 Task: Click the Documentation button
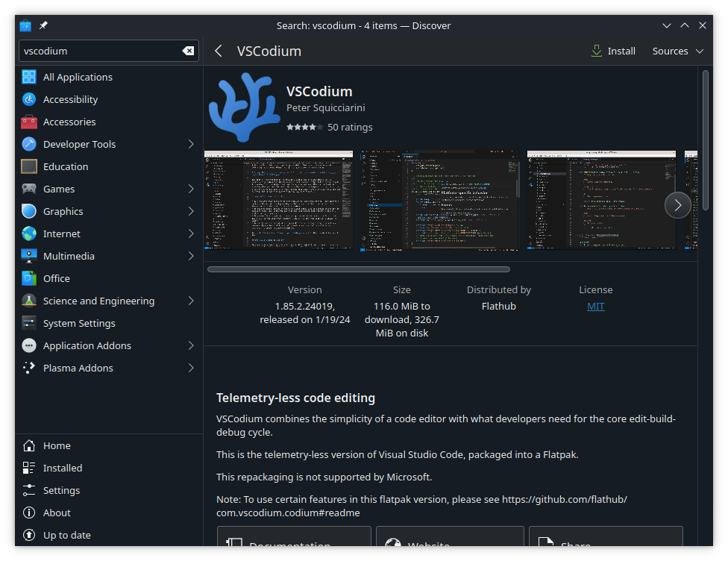pos(294,536)
